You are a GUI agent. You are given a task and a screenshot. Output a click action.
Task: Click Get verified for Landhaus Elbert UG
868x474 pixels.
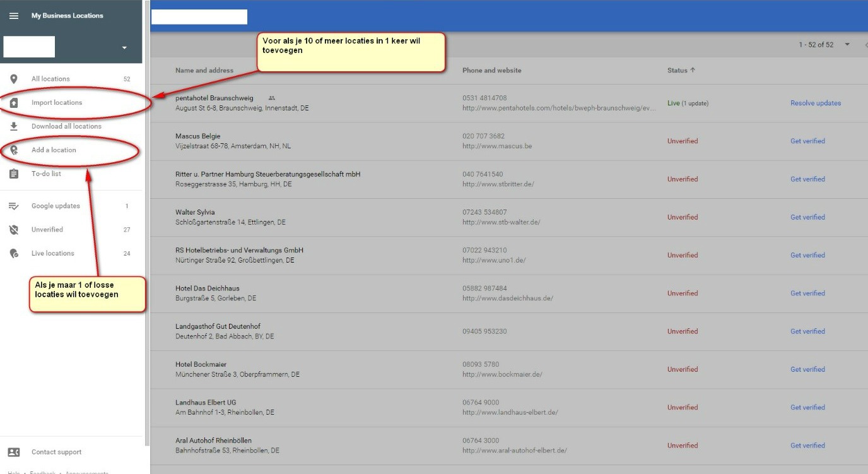(807, 407)
